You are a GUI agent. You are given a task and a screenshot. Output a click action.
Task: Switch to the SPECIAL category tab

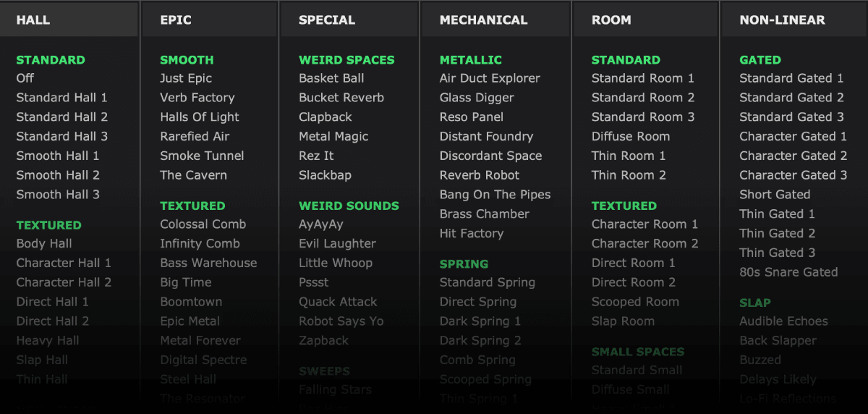click(327, 20)
